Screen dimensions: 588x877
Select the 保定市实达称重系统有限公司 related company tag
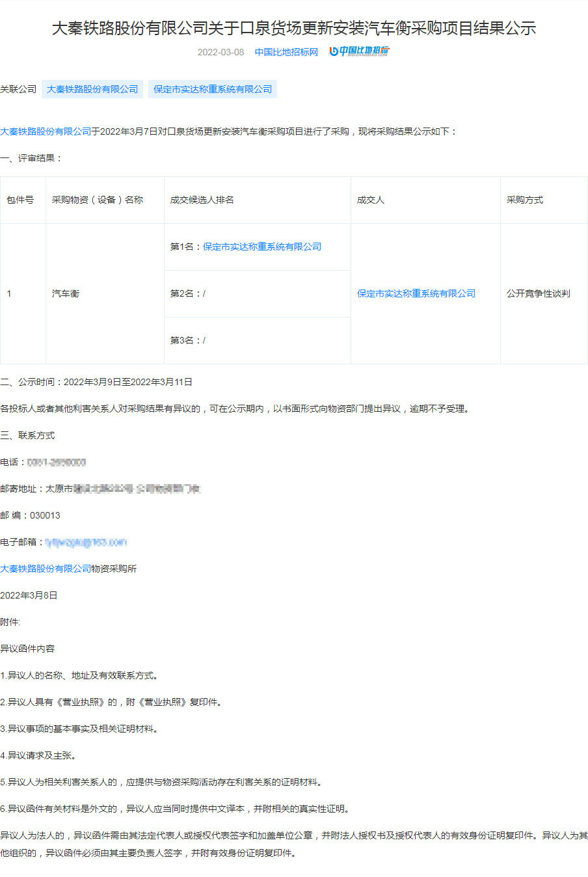click(x=213, y=89)
